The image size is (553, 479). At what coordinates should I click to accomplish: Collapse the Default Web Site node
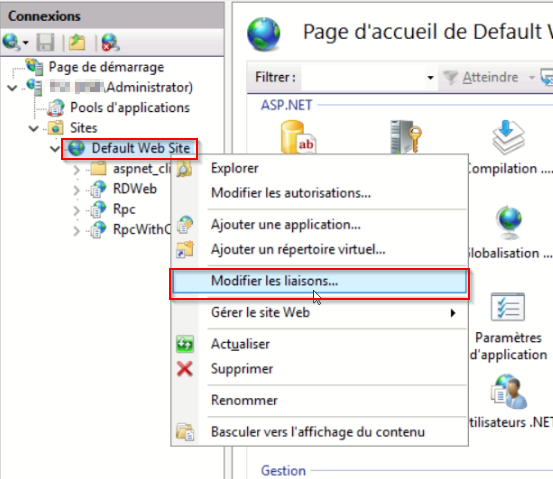(x=55, y=148)
